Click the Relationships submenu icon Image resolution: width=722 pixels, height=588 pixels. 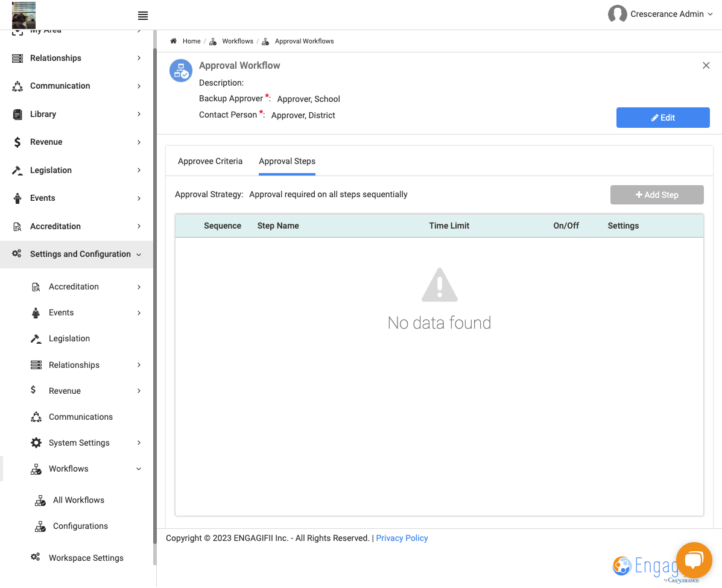pyautogui.click(x=36, y=365)
